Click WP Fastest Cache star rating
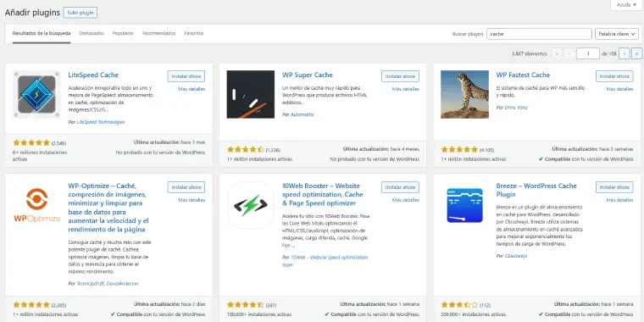Image resolution: width=644 pixels, height=322 pixels. 459,149
